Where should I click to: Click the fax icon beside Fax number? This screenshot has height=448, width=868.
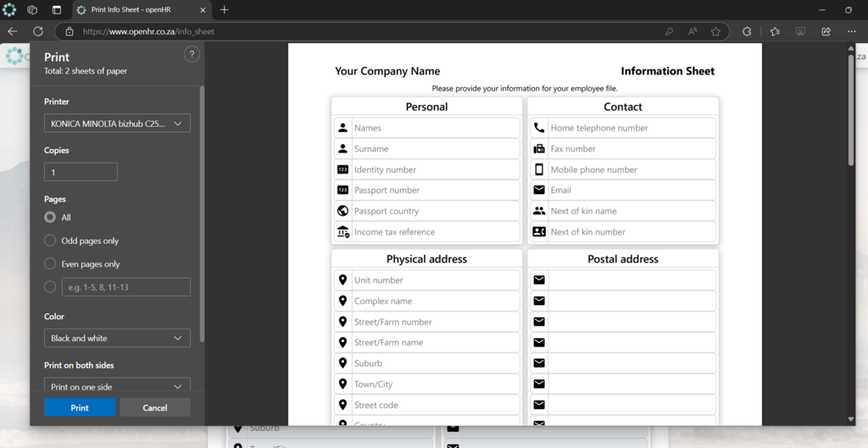click(538, 149)
